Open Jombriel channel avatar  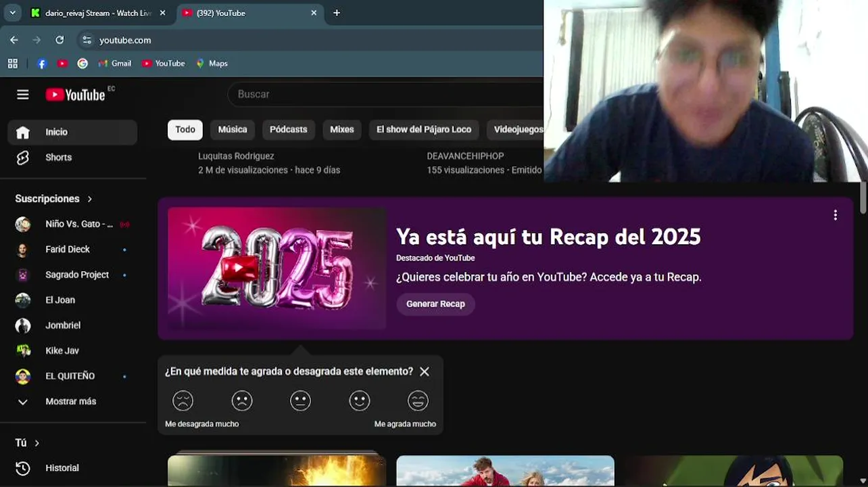click(23, 326)
